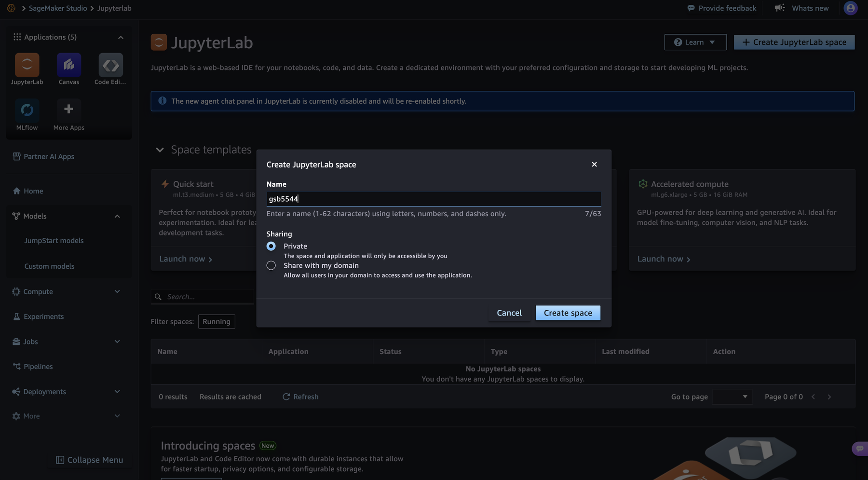Screen dimensions: 868x480
Task: Collapse the Models section
Action: tap(117, 216)
